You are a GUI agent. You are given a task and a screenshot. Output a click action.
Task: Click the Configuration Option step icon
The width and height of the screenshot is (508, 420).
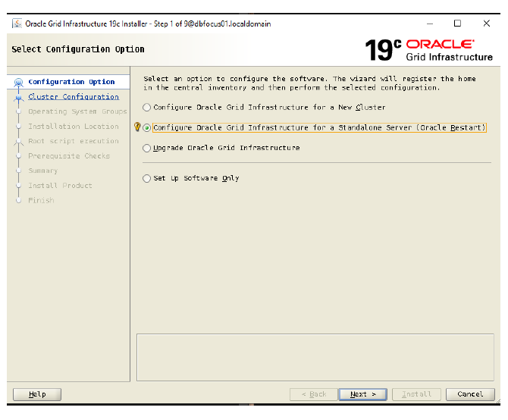(18, 82)
